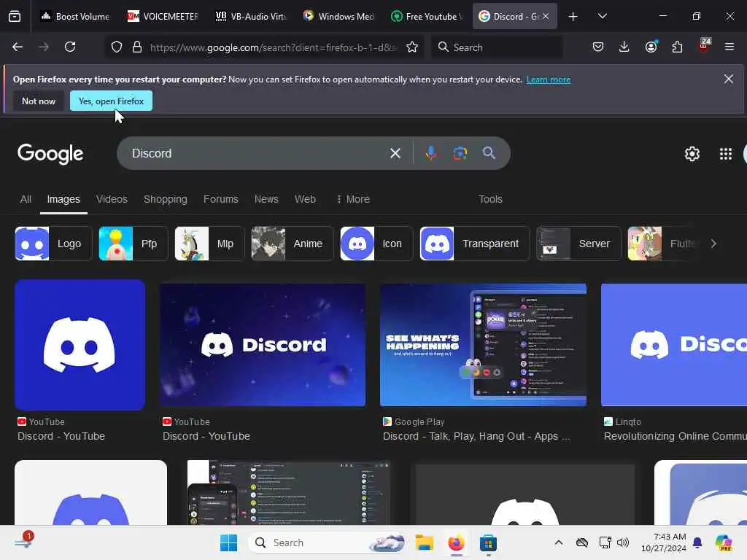The image size is (747, 560).
Task: Clear the Discord search query
Action: point(395,153)
